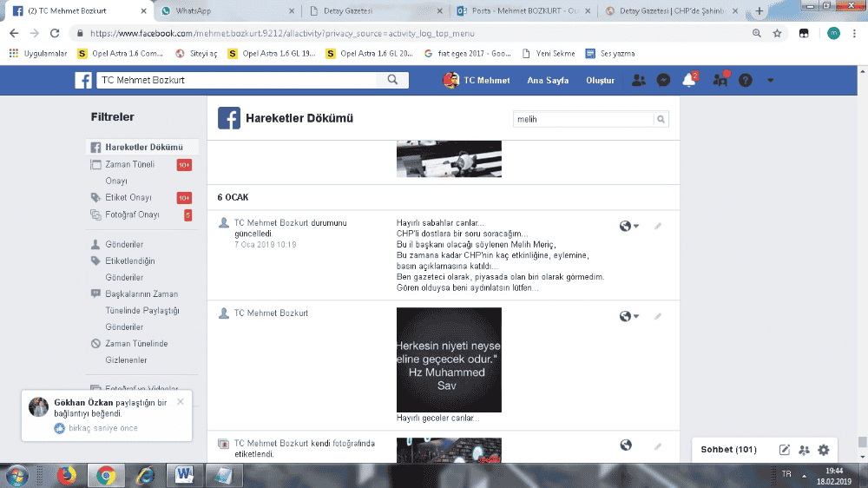Open the Siteyi aç bookmark
The image size is (868, 488).
[196, 54]
